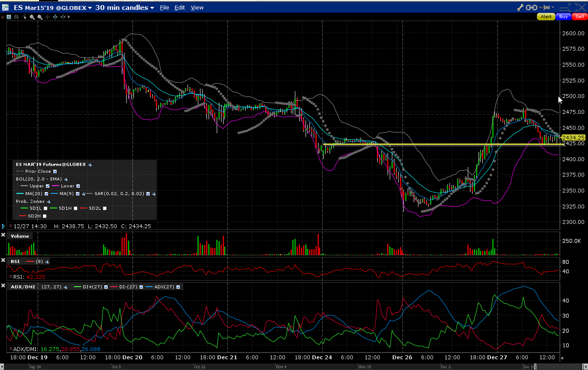588x370 pixels.
Task: Click the chain link windows icon
Action: click(x=532, y=7)
